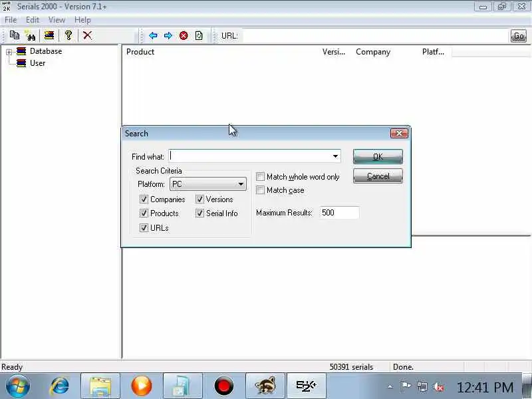Cancel the Search dialog
The height and width of the screenshot is (399, 532).
tap(378, 176)
